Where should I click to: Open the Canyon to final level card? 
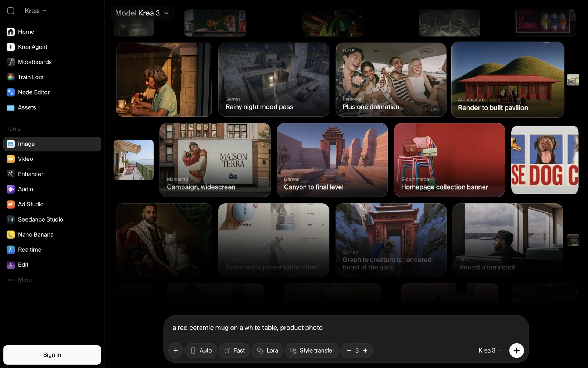pyautogui.click(x=332, y=160)
